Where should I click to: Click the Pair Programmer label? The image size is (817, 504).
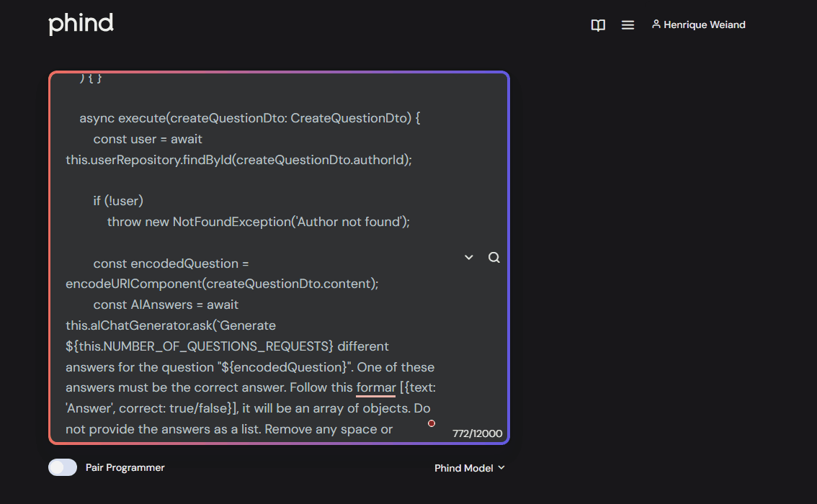[125, 467]
